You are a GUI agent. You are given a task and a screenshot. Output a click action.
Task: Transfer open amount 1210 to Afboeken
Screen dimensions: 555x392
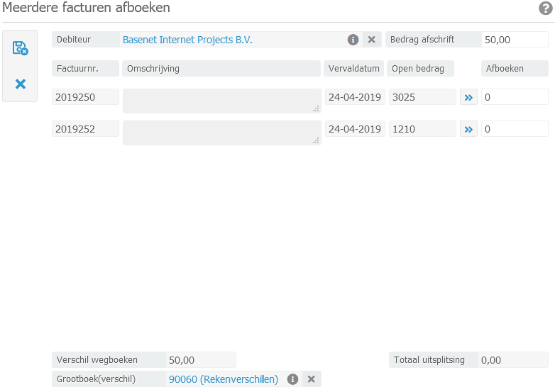click(468, 129)
